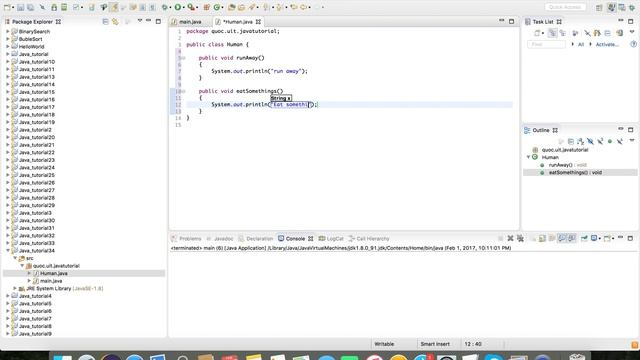Toggle Scroll Lock in Console toolbar
The image size is (640, 360).
(x=542, y=238)
